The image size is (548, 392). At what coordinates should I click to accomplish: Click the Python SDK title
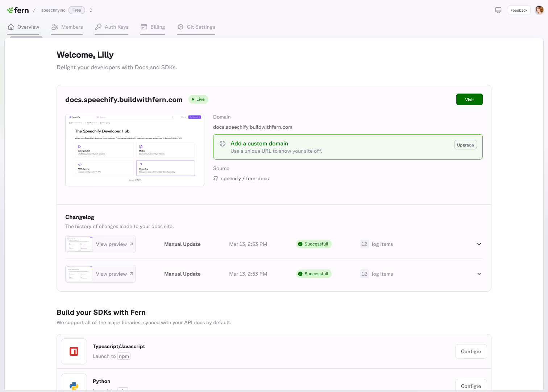click(101, 381)
